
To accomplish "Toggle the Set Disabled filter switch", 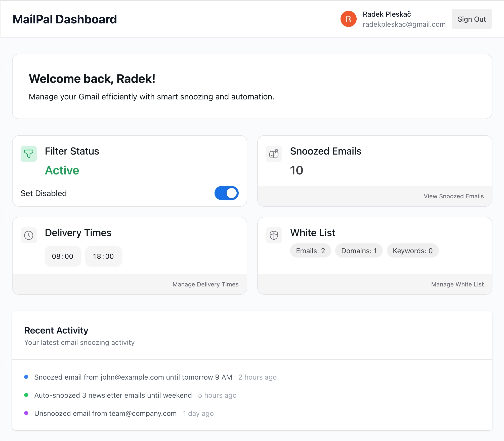I will [226, 193].
